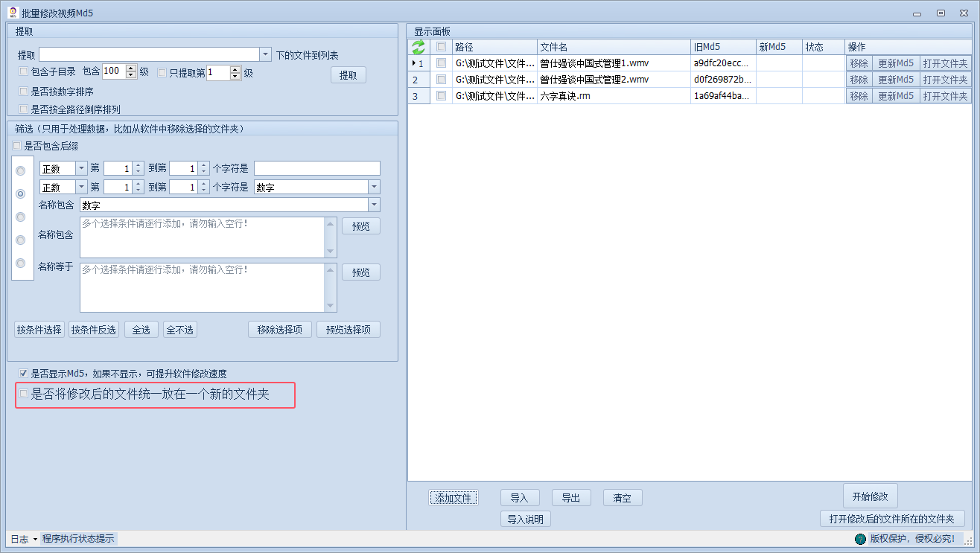Click the green refresh icon in table header
The width and height of the screenshot is (980, 553).
419,47
